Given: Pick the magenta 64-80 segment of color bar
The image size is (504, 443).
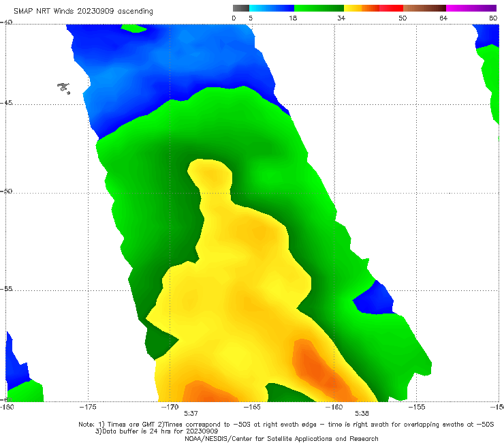Looking at the screenshot, I should 471,8.
